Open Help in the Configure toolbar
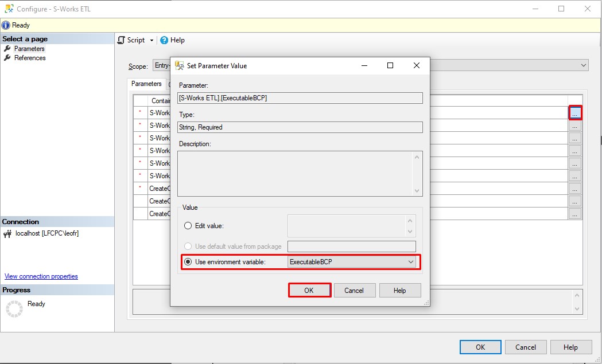602x364 pixels. (172, 40)
